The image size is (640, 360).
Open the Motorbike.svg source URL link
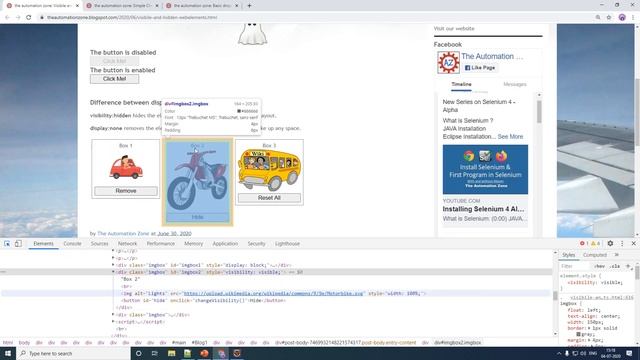tap(273, 293)
